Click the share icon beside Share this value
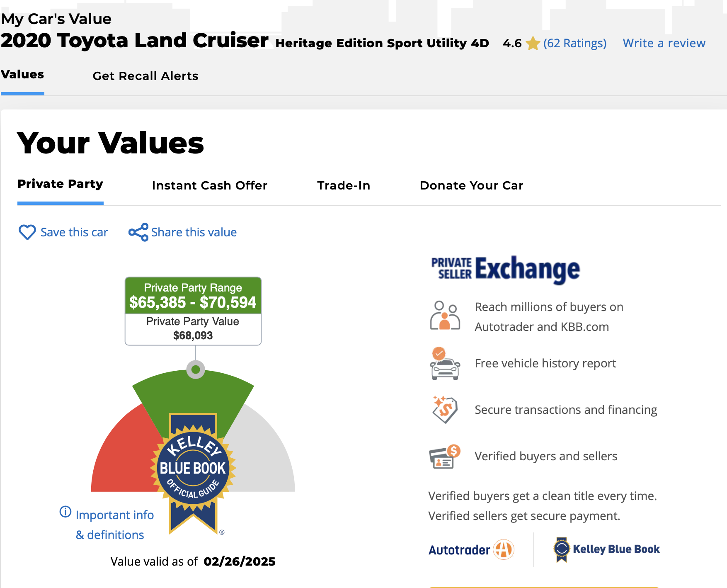The image size is (727, 588). [138, 232]
